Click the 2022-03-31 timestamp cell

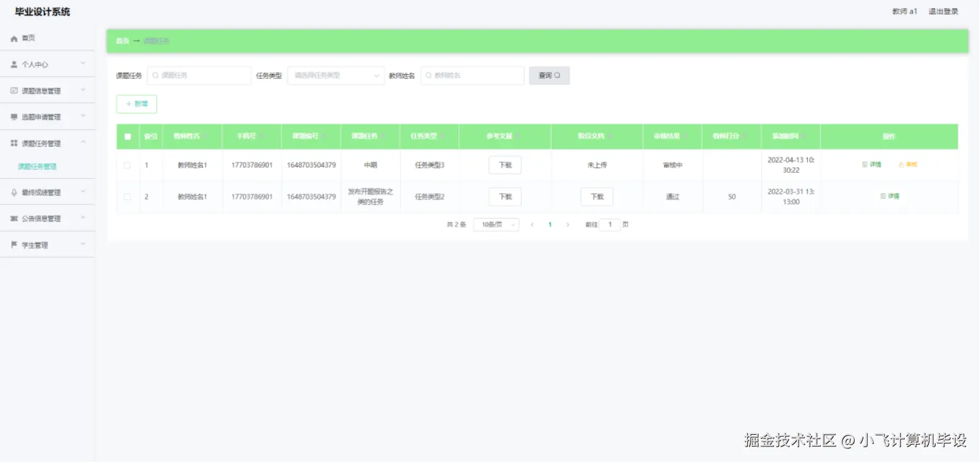(x=791, y=197)
